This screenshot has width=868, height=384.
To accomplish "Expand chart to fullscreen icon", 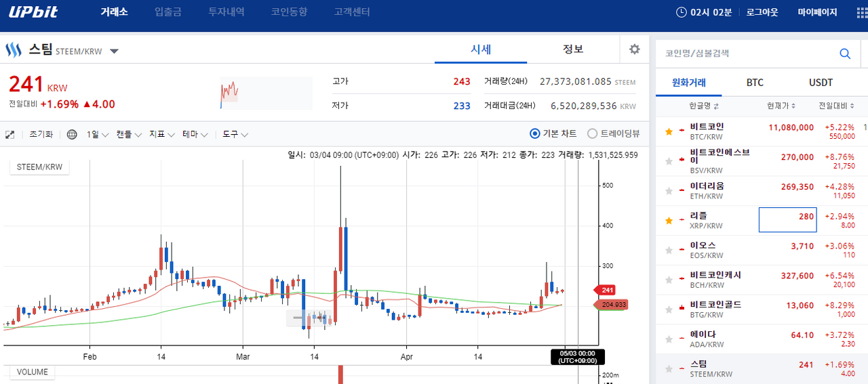I will [x=10, y=135].
